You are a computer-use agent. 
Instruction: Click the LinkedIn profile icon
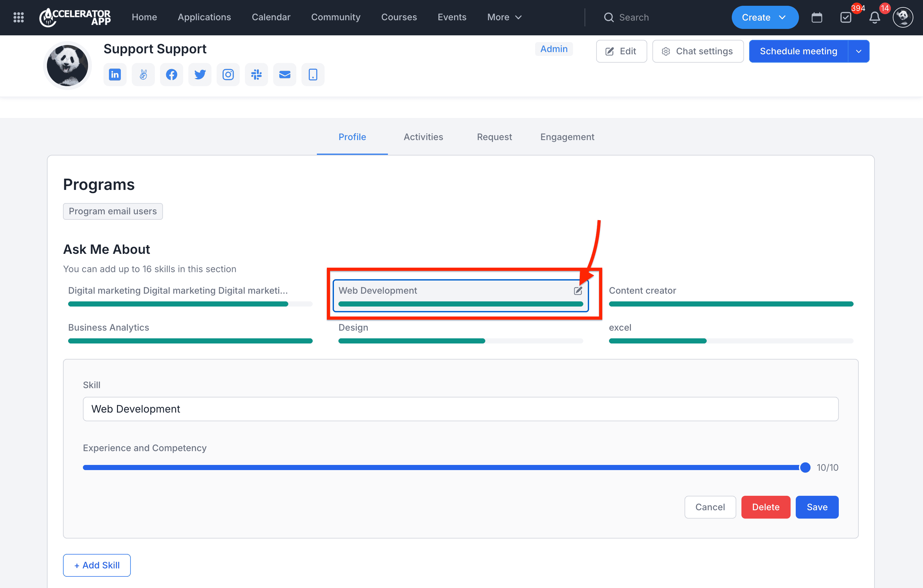[115, 74]
